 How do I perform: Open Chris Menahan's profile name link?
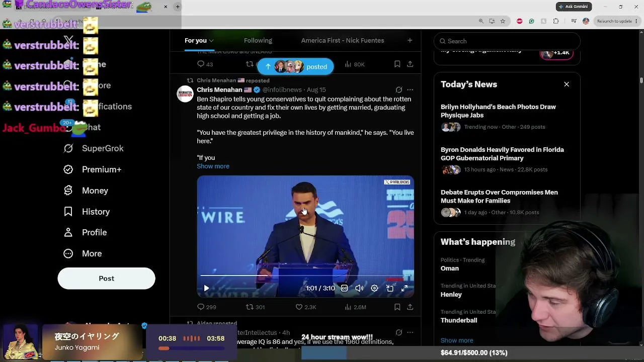[219, 89]
